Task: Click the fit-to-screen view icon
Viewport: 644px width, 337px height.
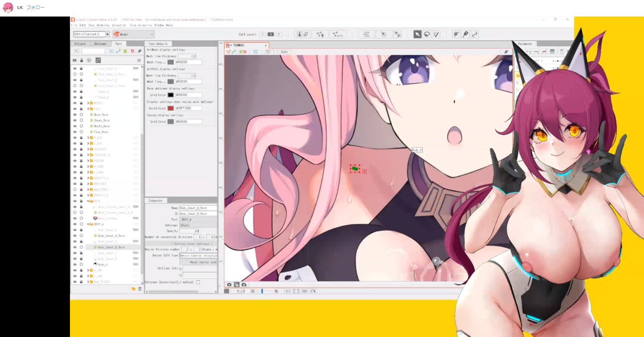Action: click(296, 291)
